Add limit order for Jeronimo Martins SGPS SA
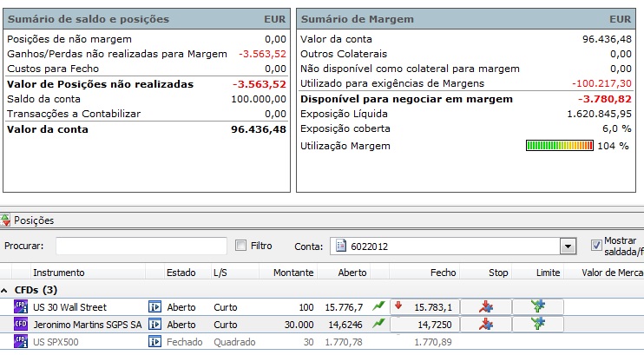This screenshot has width=644, height=355. (537, 324)
